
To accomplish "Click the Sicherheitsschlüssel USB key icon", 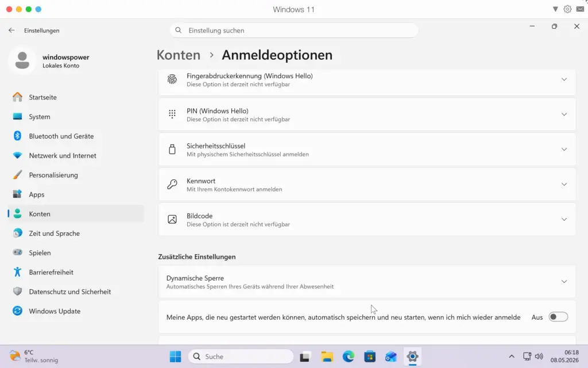I will 172,149.
